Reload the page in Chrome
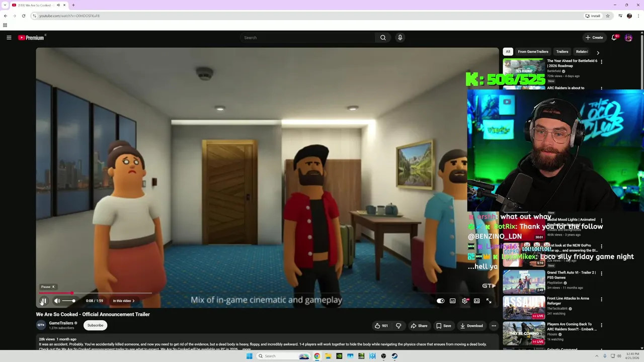The height and width of the screenshot is (362, 644). click(x=23, y=16)
